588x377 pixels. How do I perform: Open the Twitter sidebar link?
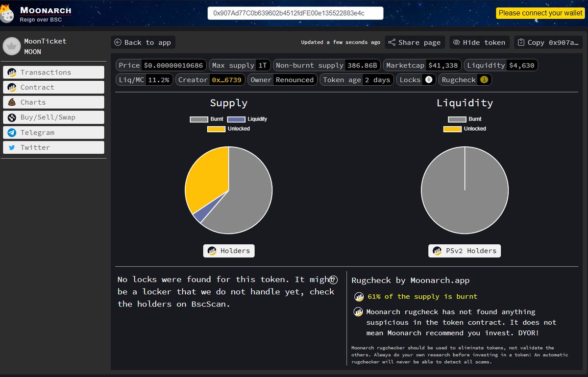53,147
